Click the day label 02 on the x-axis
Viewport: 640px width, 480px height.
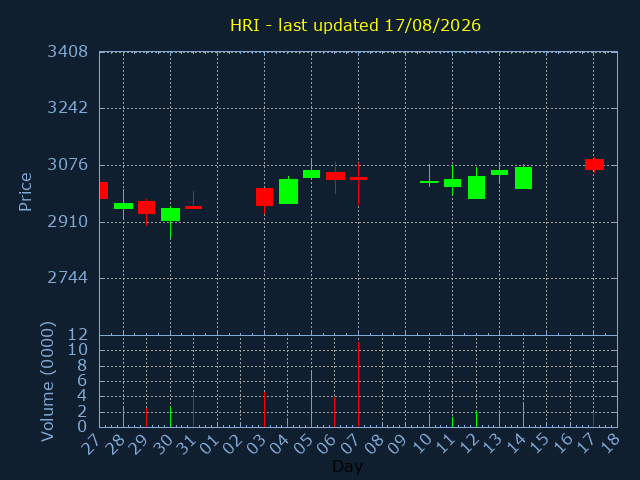pyautogui.click(x=231, y=443)
